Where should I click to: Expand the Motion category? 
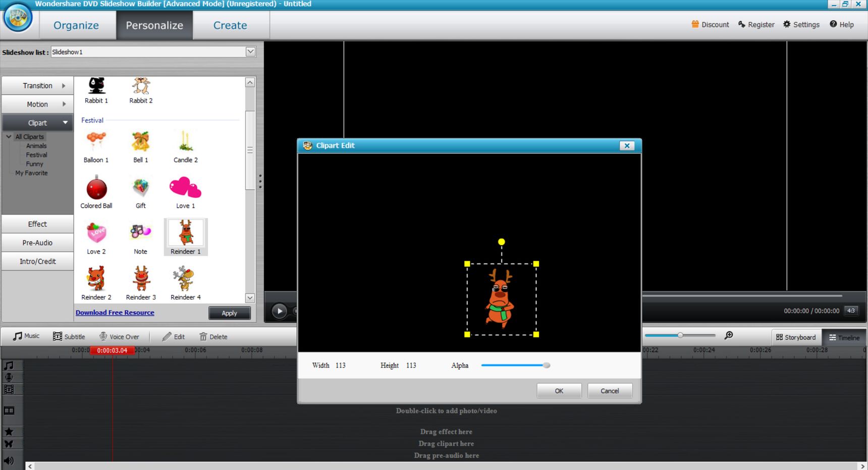pos(38,104)
